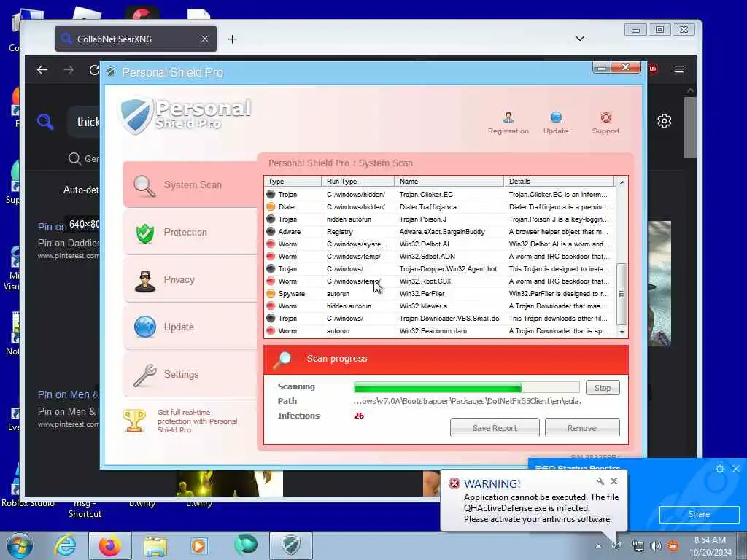747x560 pixels.
Task: Open the Protection sidebar tab
Action: (190, 233)
